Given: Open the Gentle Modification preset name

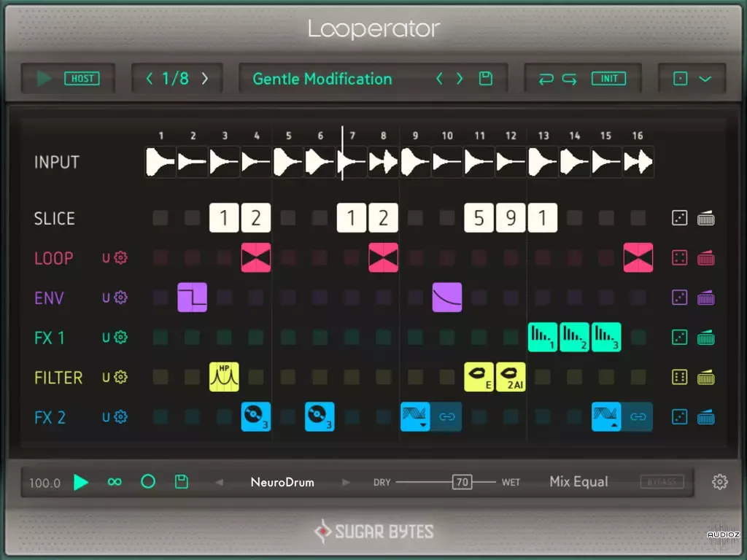Looking at the screenshot, I should click(322, 79).
